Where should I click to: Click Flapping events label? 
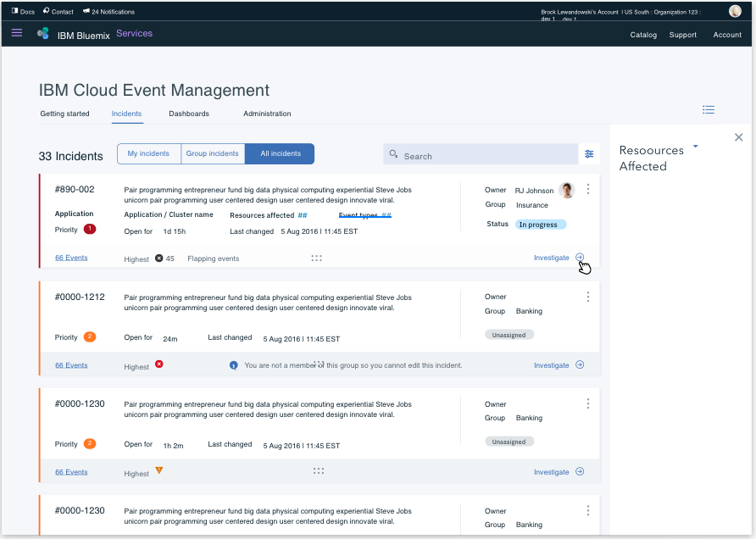[213, 258]
